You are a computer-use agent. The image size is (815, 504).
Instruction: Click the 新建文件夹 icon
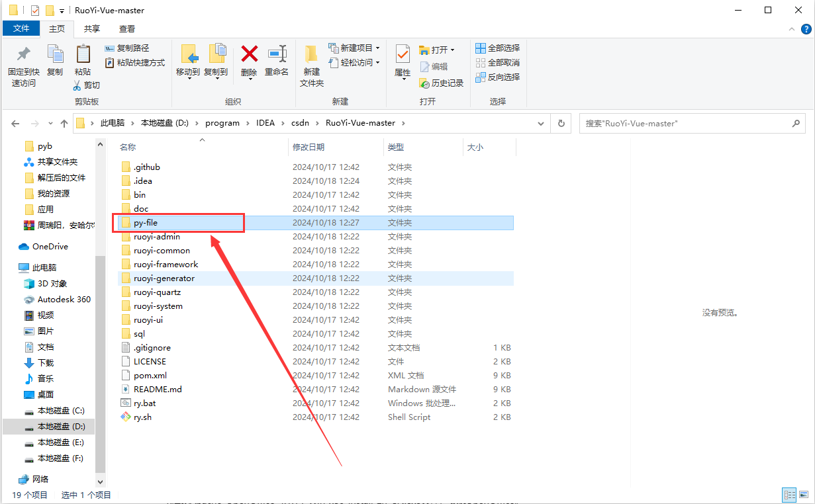coord(312,54)
